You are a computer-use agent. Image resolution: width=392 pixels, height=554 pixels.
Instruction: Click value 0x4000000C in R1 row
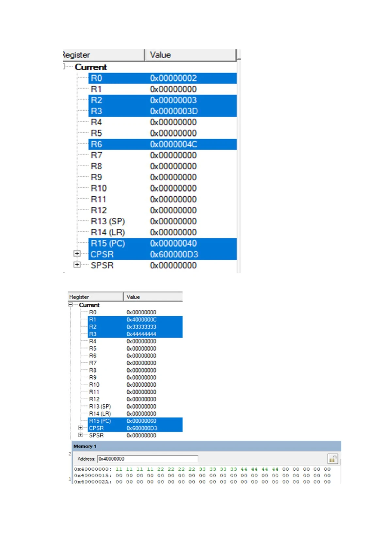point(141,319)
